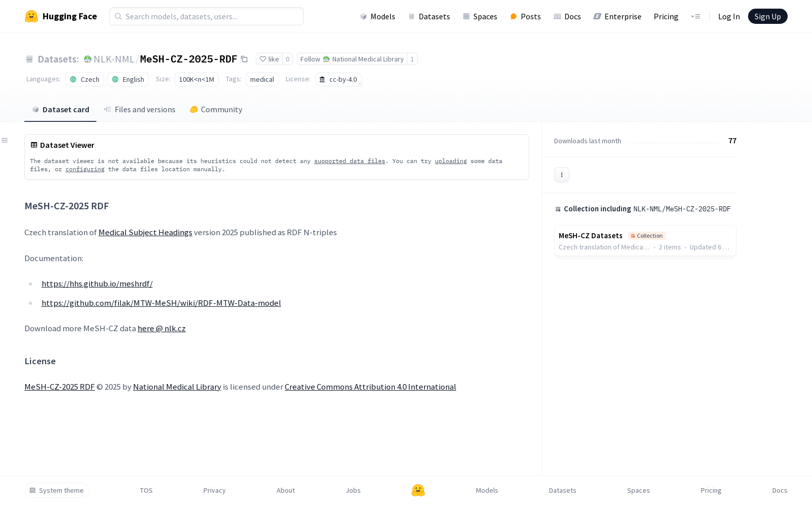The height and width of the screenshot is (508, 812).
Task: Open the supported data files link
Action: click(350, 161)
